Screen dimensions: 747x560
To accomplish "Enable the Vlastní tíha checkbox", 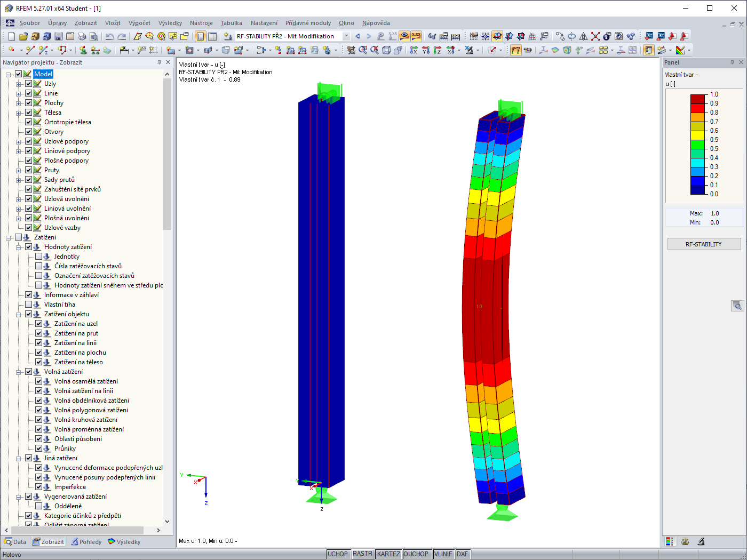I will [x=29, y=305].
